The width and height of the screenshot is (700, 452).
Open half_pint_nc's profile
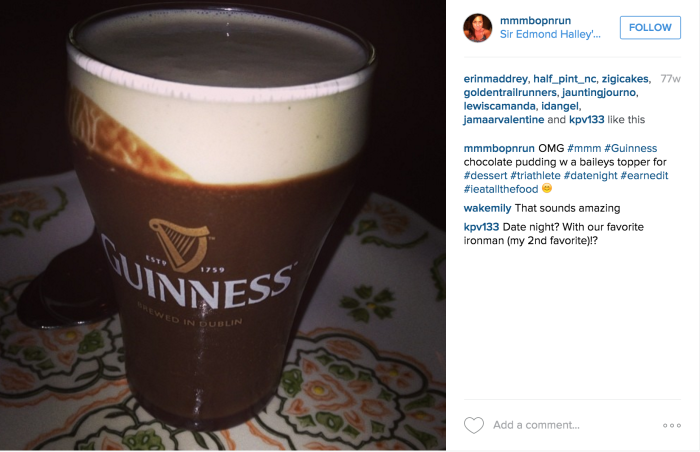(x=565, y=79)
